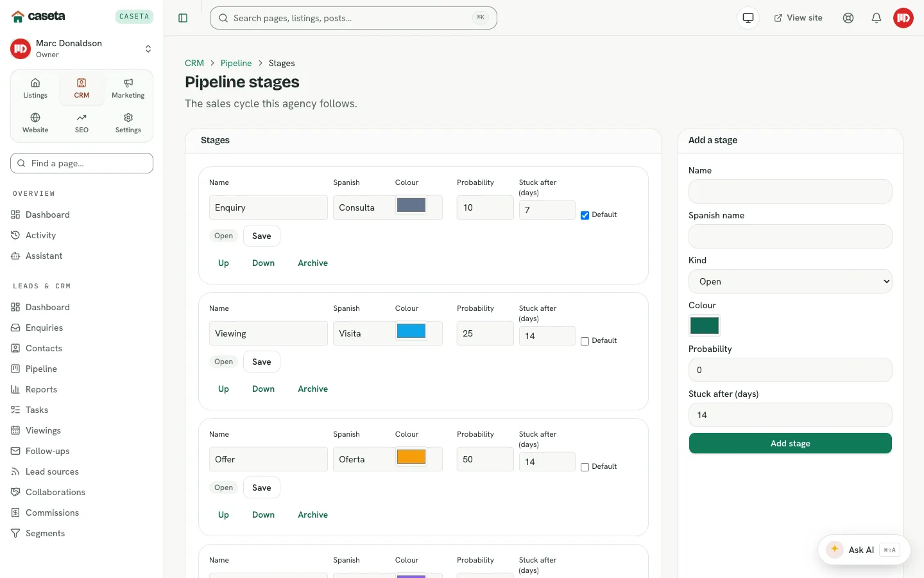This screenshot has height=578, width=924.
Task: Open Activity from the overview list
Action: click(81, 235)
